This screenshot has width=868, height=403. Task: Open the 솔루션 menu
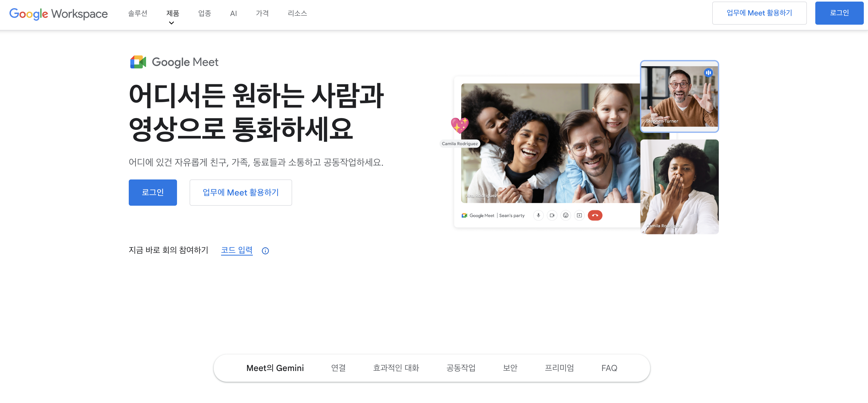click(137, 13)
